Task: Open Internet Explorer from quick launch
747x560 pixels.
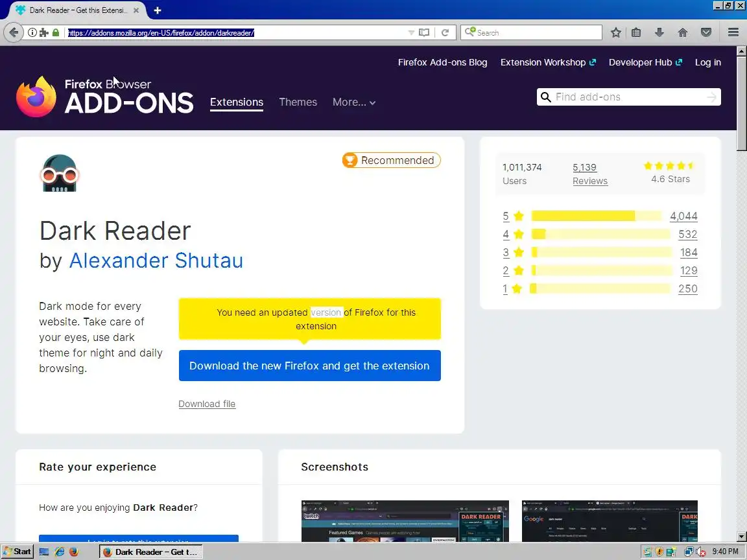Action: point(60,552)
